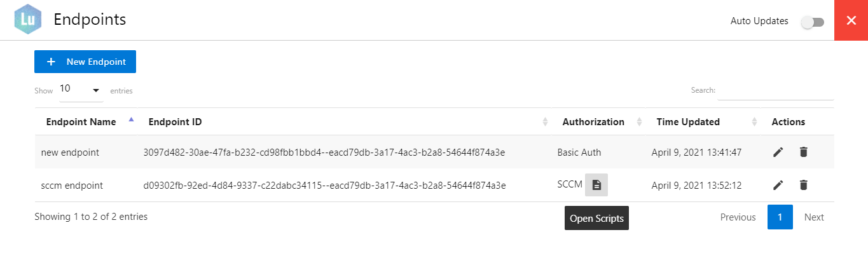Click plus icon on New Endpoint button
Image resolution: width=868 pixels, height=265 pixels.
[52, 62]
